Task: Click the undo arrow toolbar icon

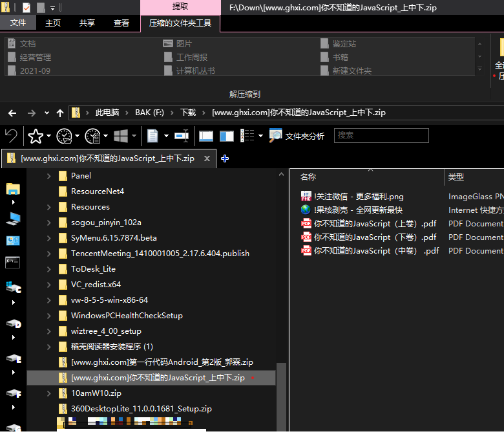Action: coord(11,136)
